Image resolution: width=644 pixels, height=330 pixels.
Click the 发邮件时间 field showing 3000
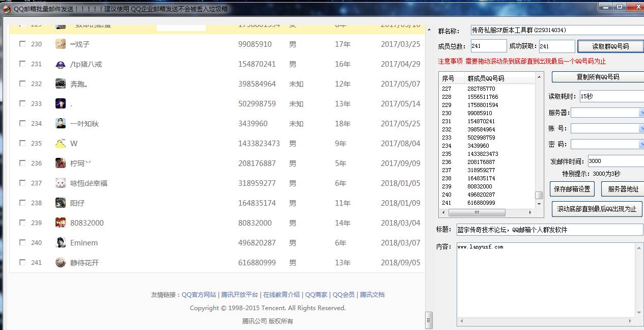pos(616,161)
